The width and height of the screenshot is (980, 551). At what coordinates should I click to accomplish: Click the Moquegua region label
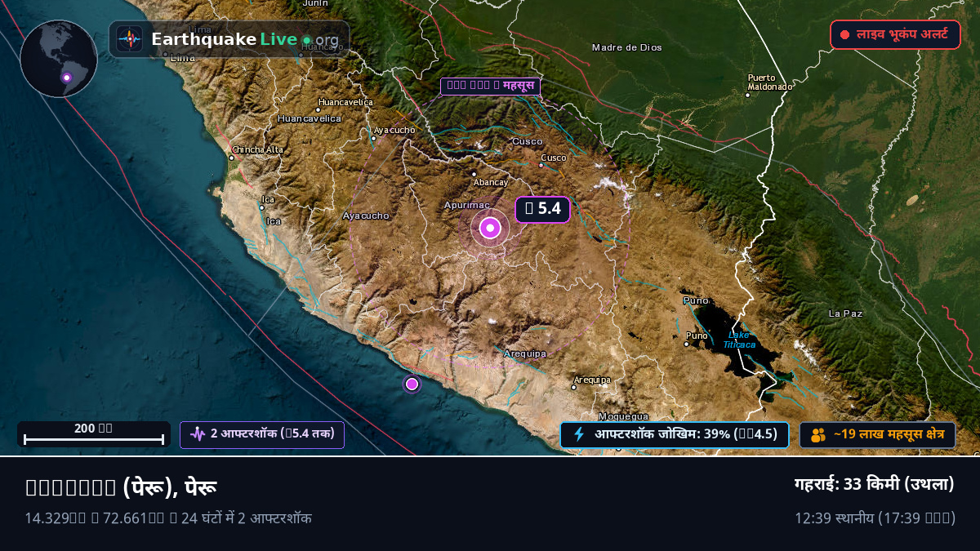click(623, 416)
